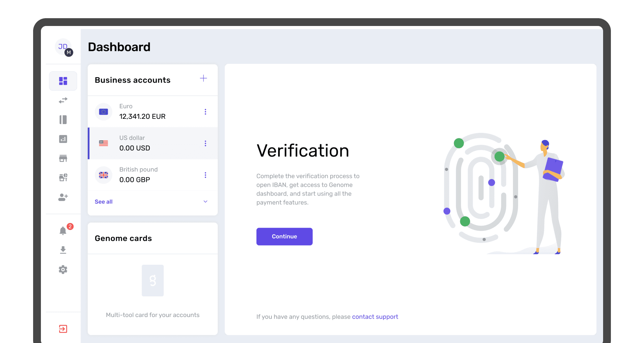Open the Dashboard panel icon in sidebar
The width and height of the screenshot is (644, 343).
pos(63,81)
